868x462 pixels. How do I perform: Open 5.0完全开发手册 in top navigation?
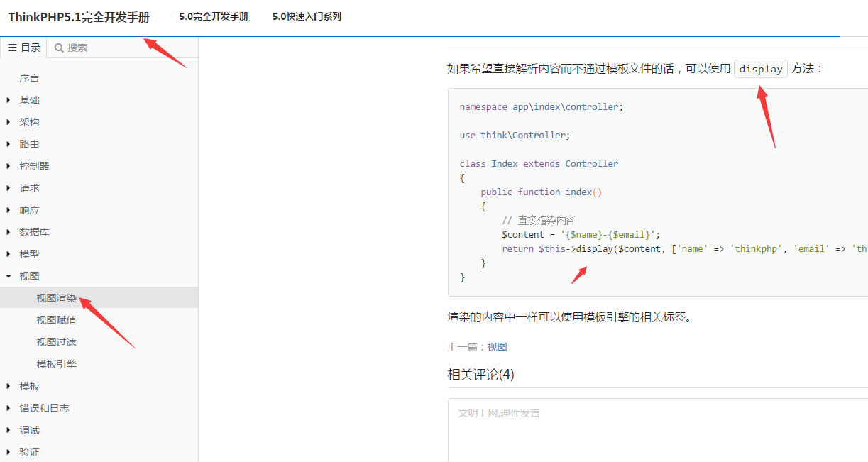[x=214, y=16]
